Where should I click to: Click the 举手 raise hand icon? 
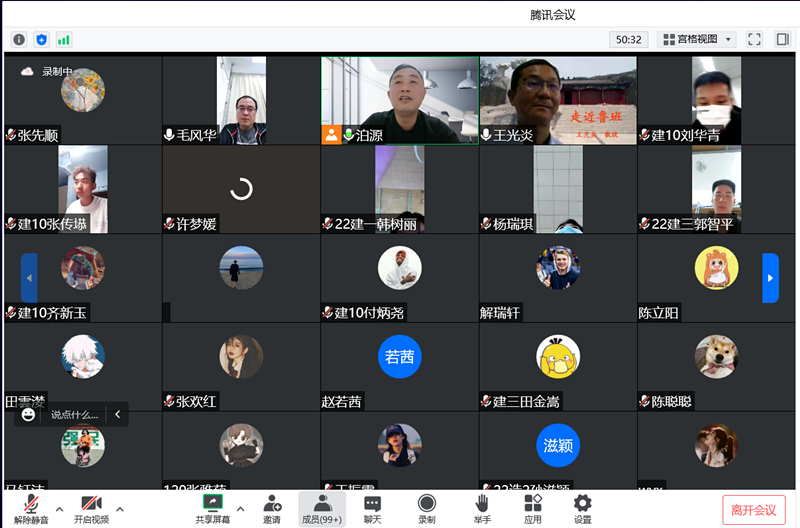coord(482,508)
